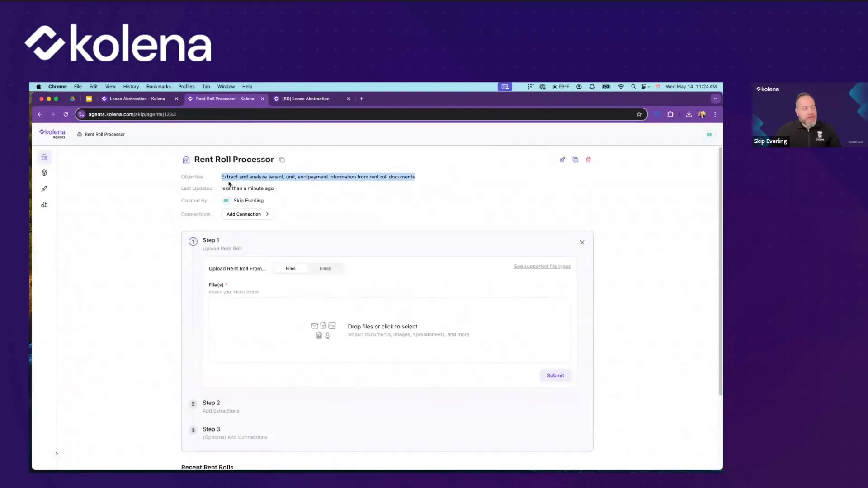Open Chrome extensions puzzle icon
This screenshot has height=488, width=868.
670,114
